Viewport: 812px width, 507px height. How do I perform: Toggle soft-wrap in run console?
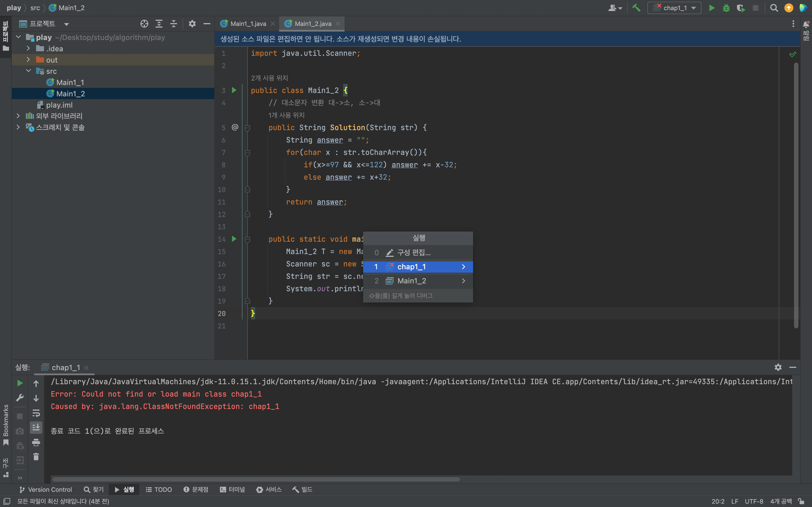[36, 413]
